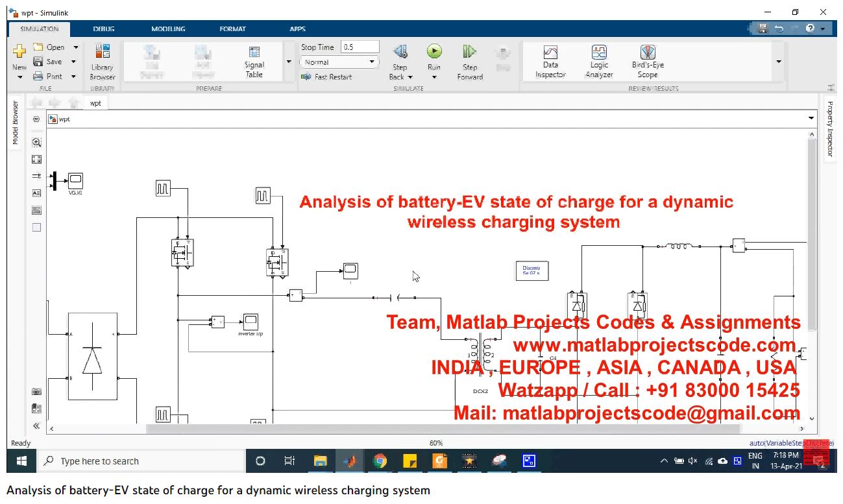Image resolution: width=843 pixels, height=504 pixels.
Task: Toggle Fast Restart
Action: [326, 77]
